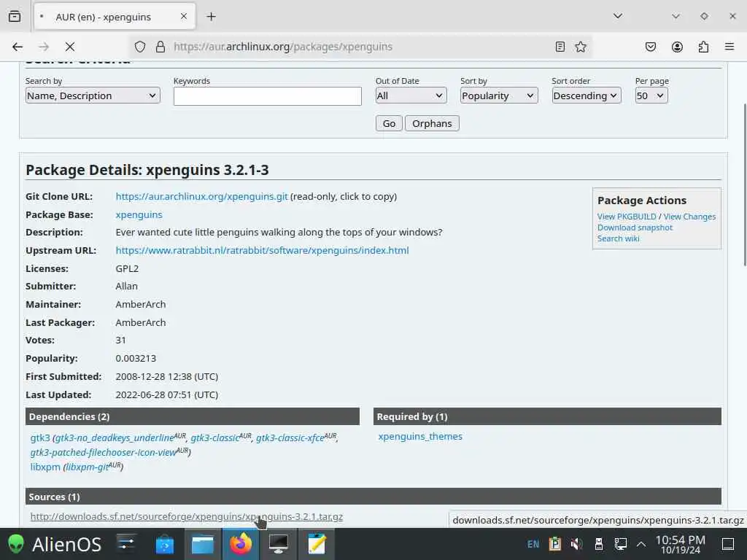
Task: Switch to Firefox in the taskbar
Action: [x=241, y=544]
